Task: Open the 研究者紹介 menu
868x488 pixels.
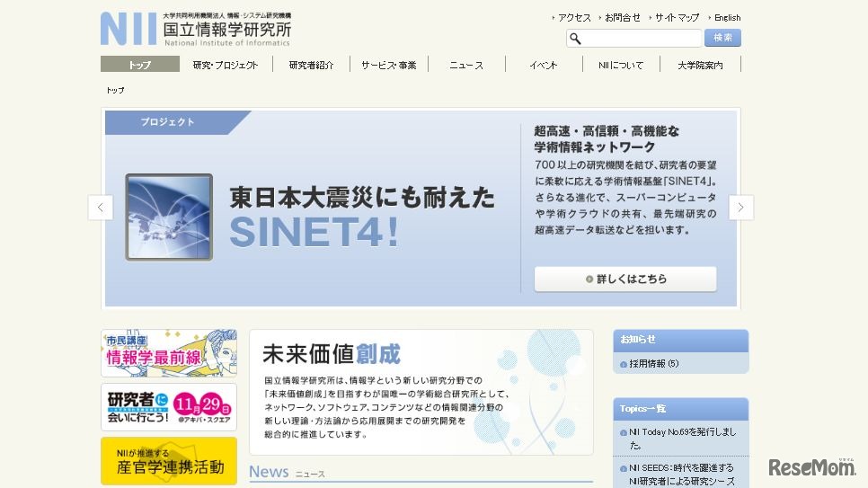Action: click(x=311, y=65)
